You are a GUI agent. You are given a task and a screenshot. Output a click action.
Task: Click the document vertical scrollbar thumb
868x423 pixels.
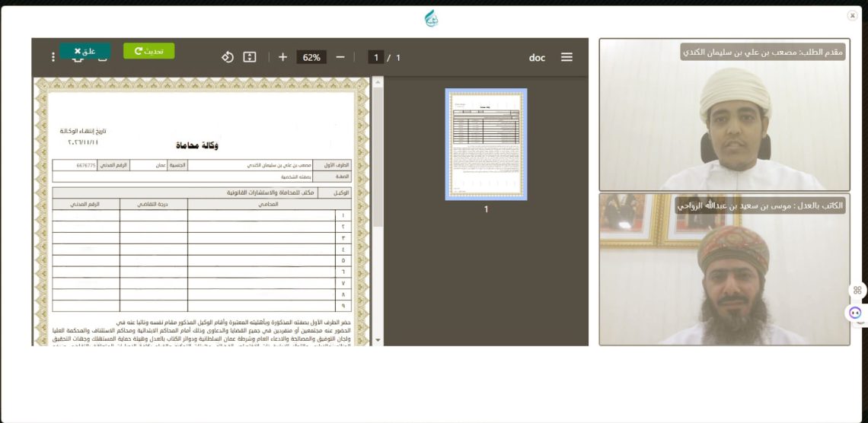pos(378,157)
